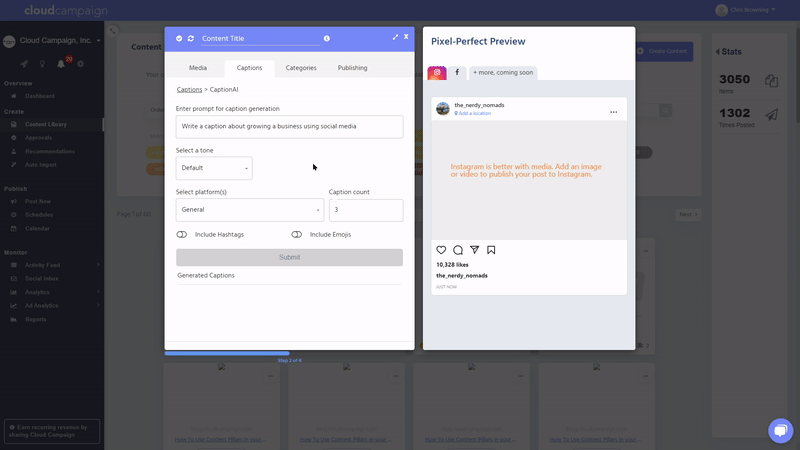
Task: Click the bookmark icon in preview
Action: tap(491, 249)
